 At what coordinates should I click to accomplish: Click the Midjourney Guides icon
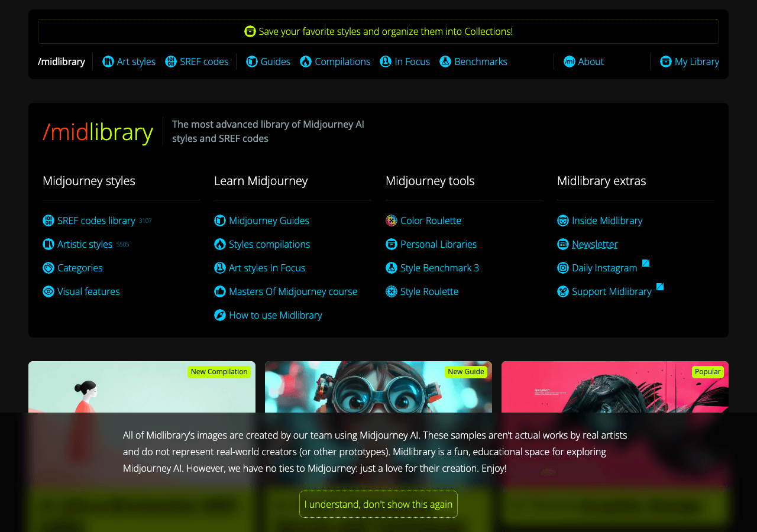pyautogui.click(x=220, y=220)
